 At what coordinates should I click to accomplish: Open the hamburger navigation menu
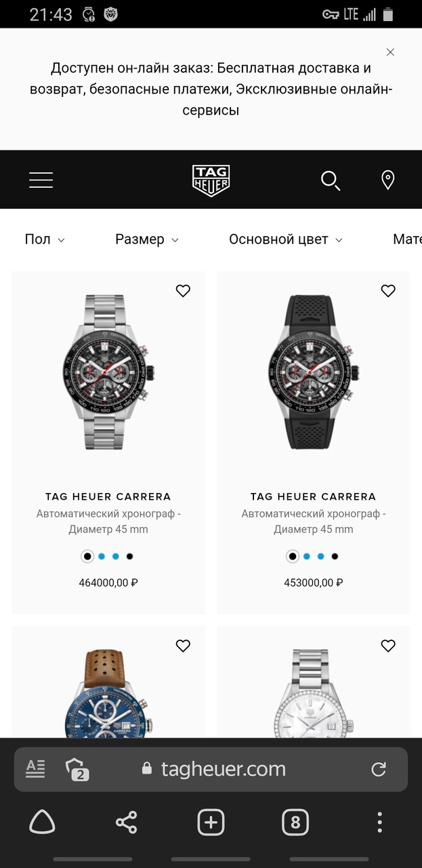41,180
